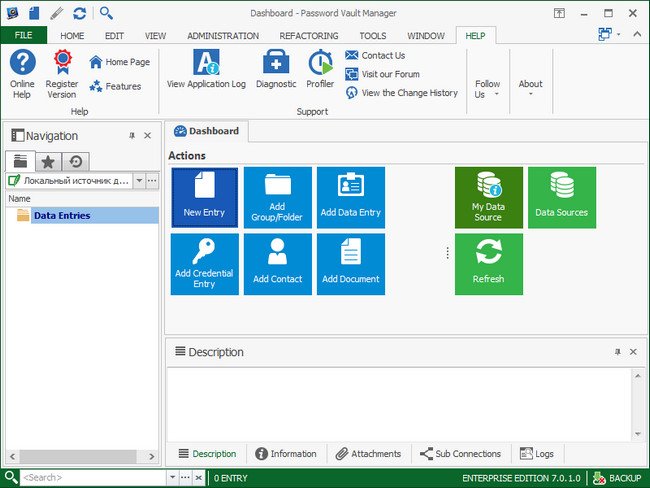Viewport: 650px width, 488px height.
Task: Open the Logs tab
Action: tap(536, 454)
